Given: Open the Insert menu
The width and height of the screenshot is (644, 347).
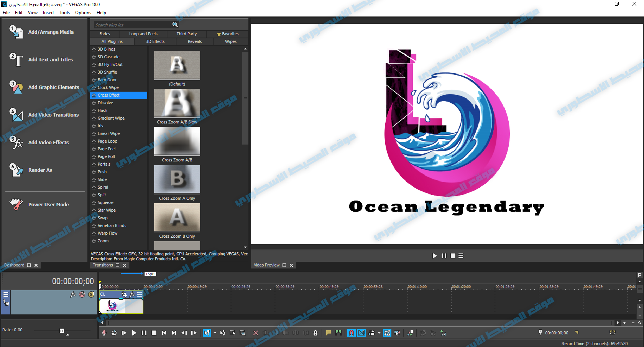Looking at the screenshot, I should [48, 13].
